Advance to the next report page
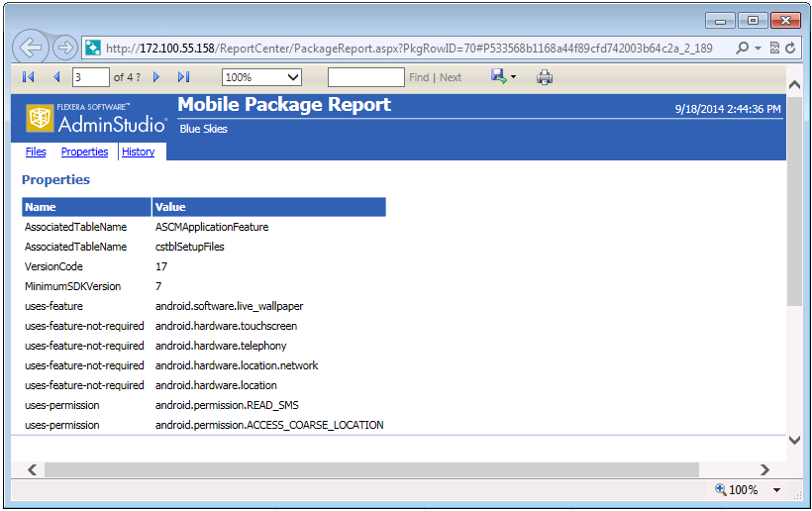The height and width of the screenshot is (511, 812). tap(156, 77)
